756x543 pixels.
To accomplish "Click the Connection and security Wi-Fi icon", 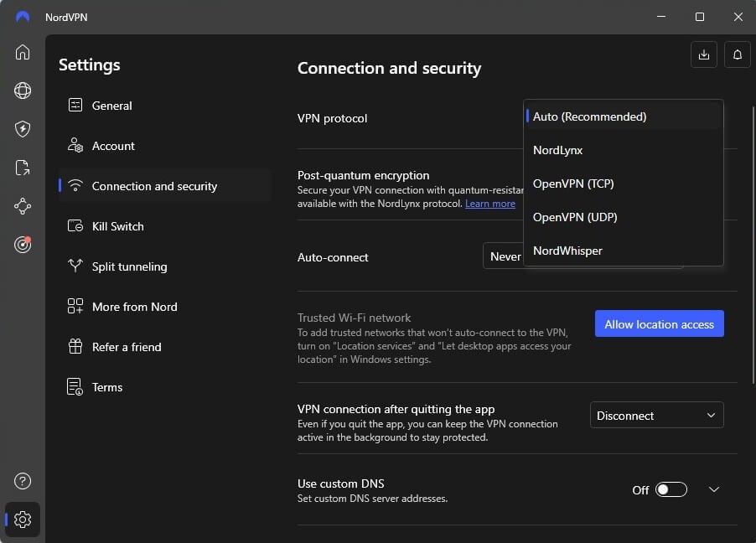I will point(75,185).
